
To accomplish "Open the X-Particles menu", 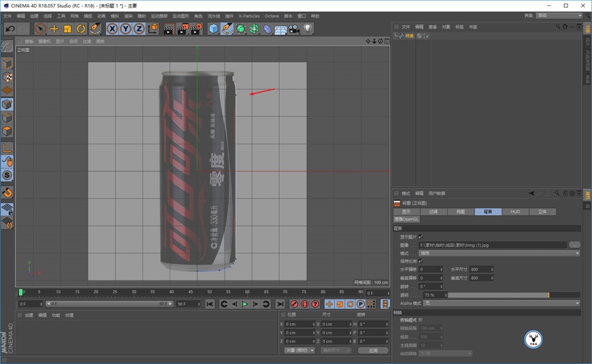I will [249, 16].
